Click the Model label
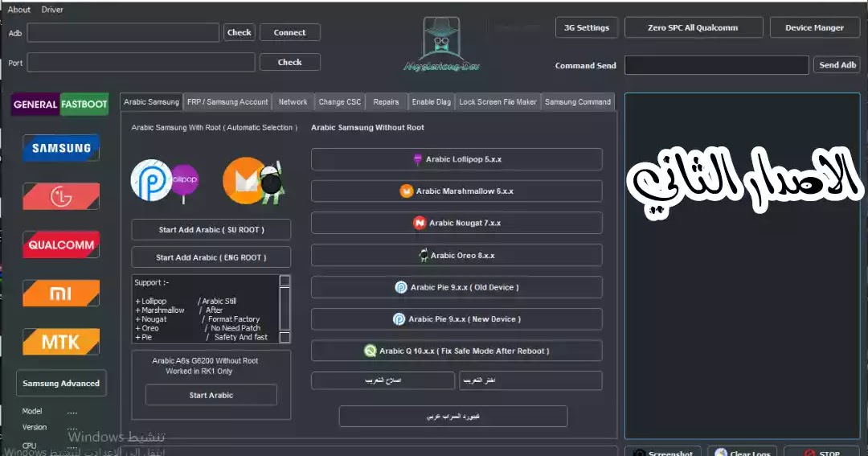Viewport: 868px width, 456px height. click(32, 411)
